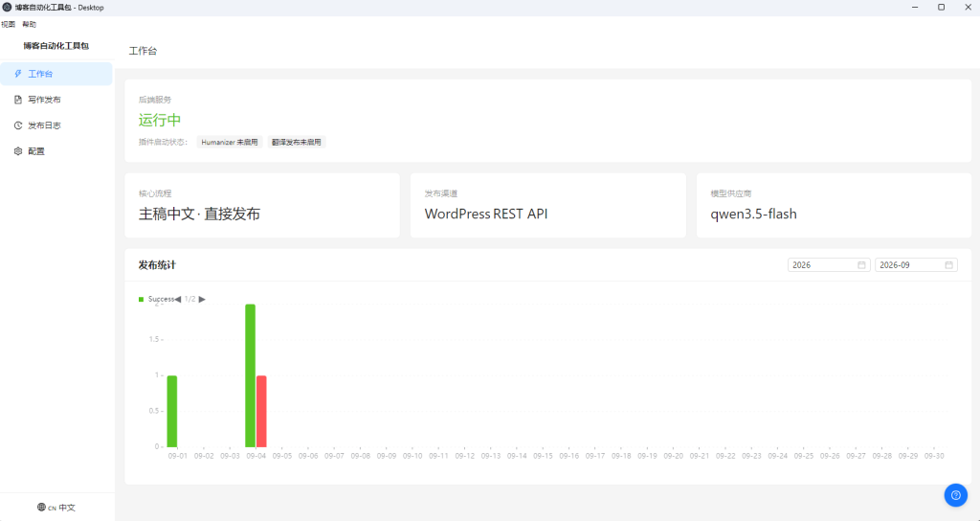Click the app icon in the title bar
980x521 pixels.
coord(8,8)
